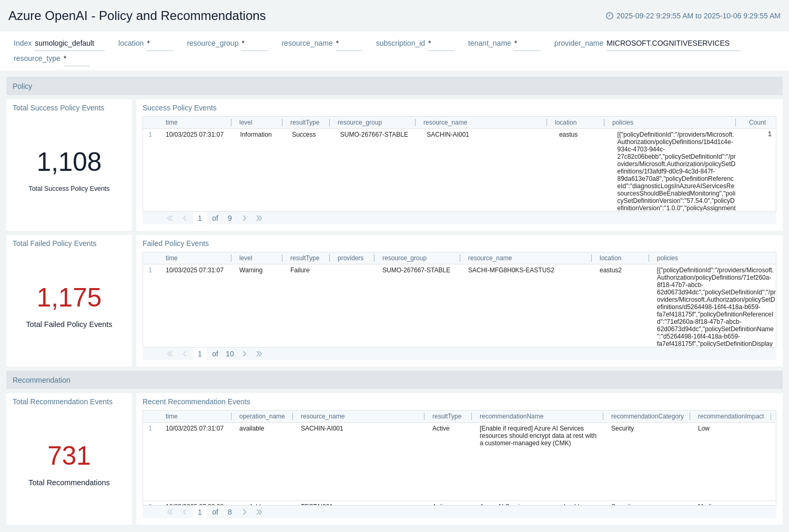Jump to last page of Recommendation Events

tap(259, 512)
